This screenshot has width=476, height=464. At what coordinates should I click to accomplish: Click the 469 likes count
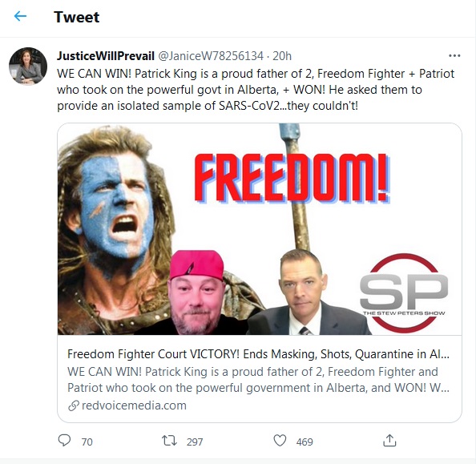click(305, 442)
